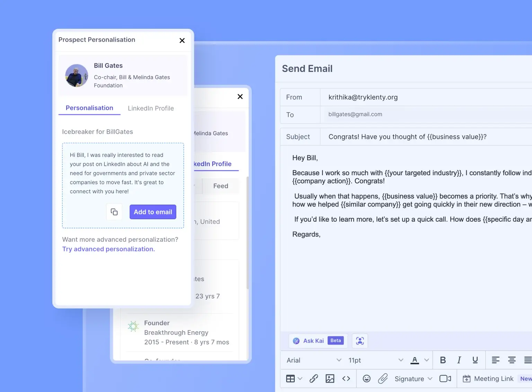
Task: Click the Add to email button
Action: point(153,212)
